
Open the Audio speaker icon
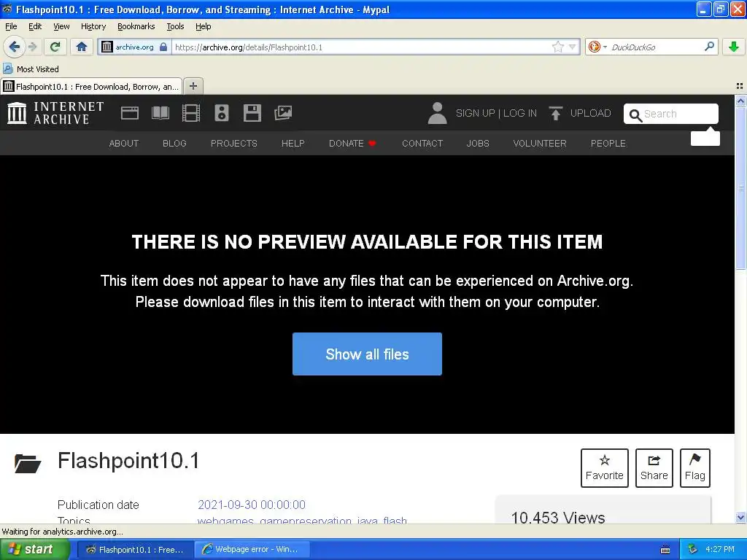point(222,113)
